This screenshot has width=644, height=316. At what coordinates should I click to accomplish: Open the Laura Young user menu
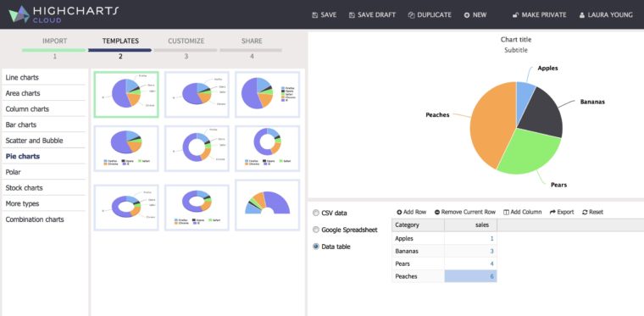tap(606, 14)
